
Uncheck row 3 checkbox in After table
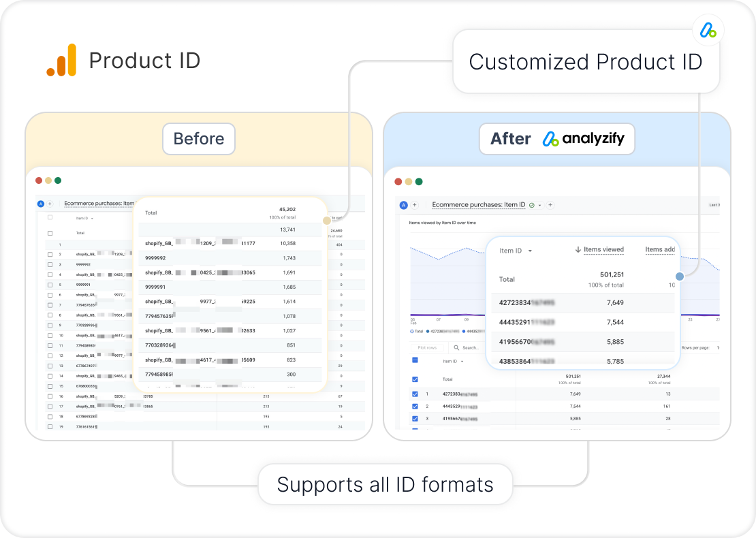415,418
